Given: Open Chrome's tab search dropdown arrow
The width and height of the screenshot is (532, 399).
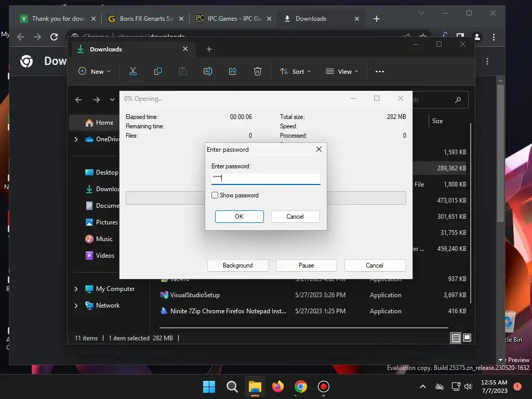Looking at the screenshot, I should click(421, 13).
